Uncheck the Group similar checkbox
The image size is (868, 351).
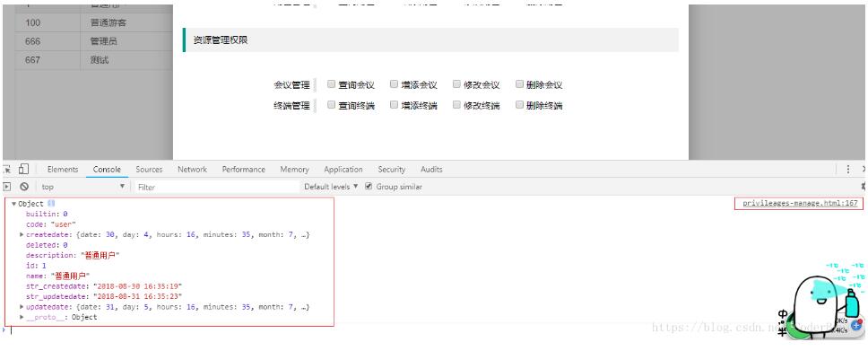point(369,187)
